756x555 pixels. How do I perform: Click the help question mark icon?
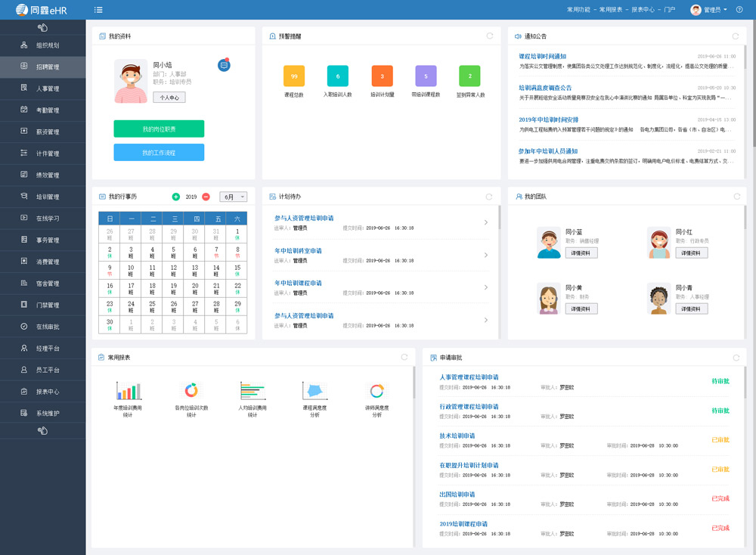pos(739,10)
